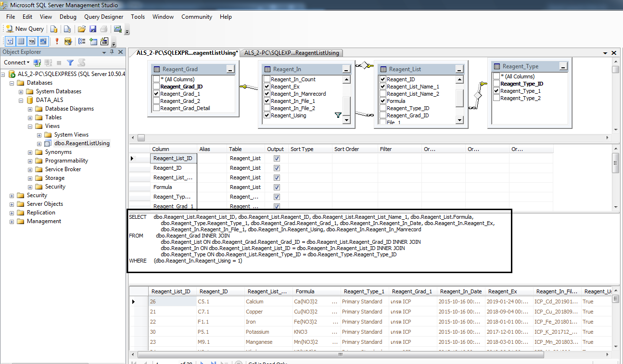Click the Save floppy disk icon
Screen dimensions: 623x364
[92, 29]
